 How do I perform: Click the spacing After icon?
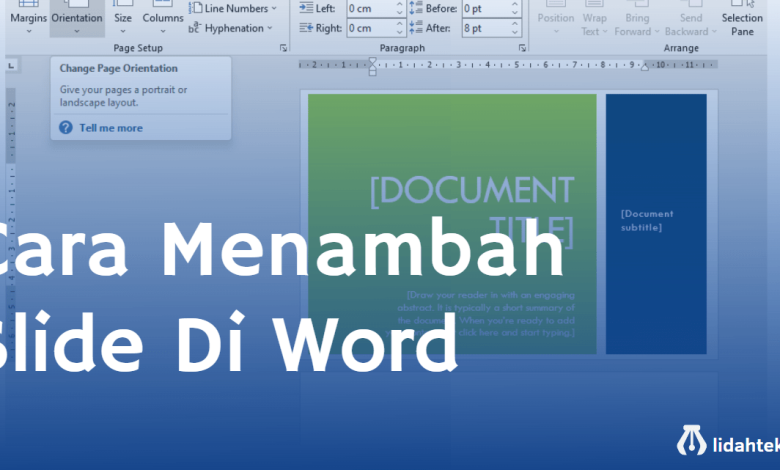coord(416,28)
